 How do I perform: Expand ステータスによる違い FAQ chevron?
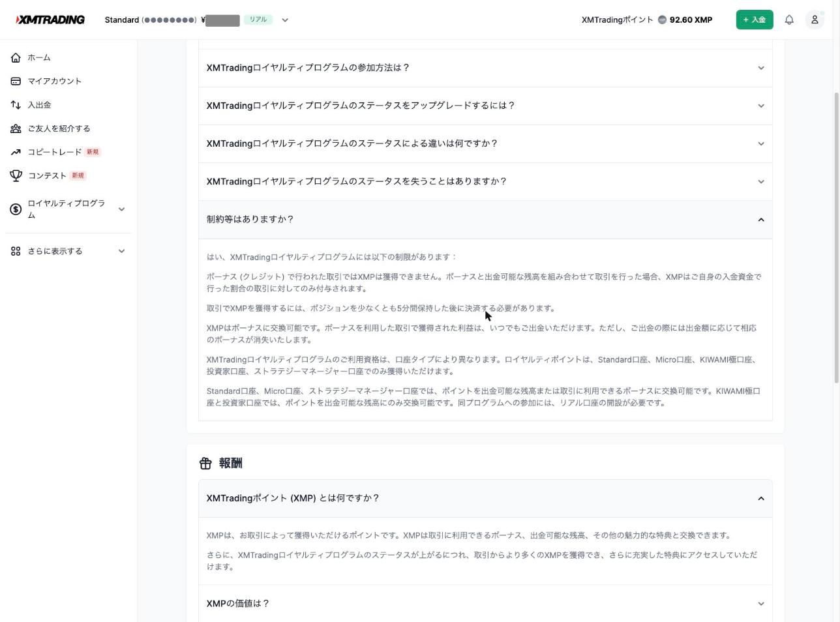760,143
